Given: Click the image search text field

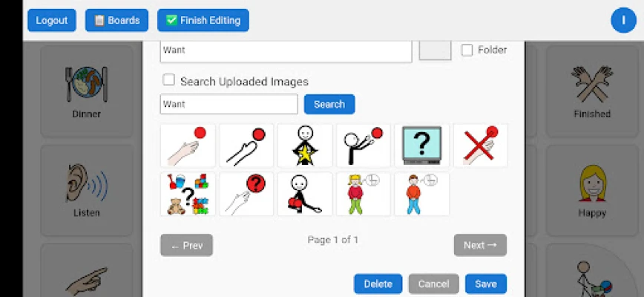Looking at the screenshot, I should 229,105.
